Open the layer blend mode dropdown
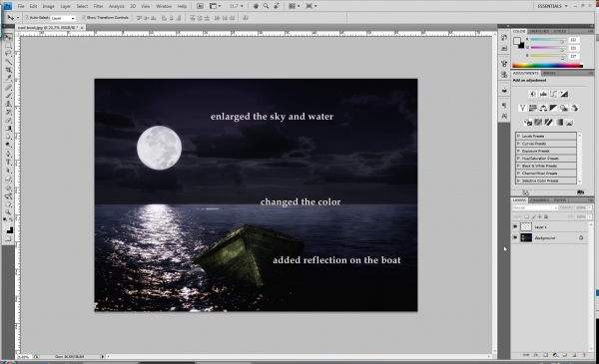599x364 pixels. (535, 207)
